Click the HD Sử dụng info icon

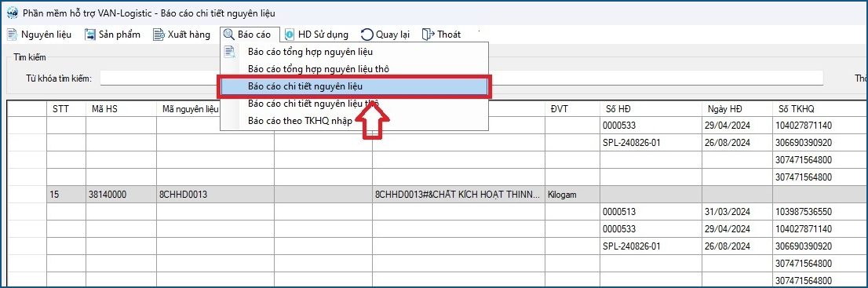[290, 35]
